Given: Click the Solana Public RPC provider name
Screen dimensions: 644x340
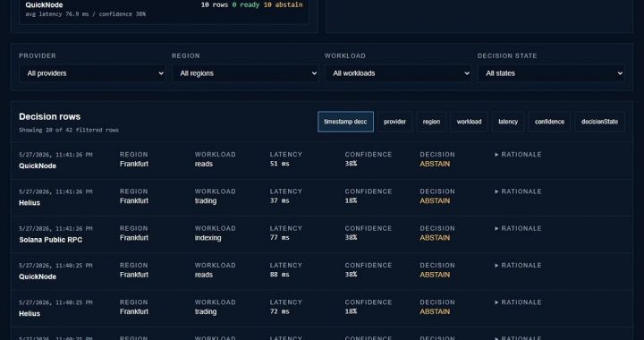Looking at the screenshot, I should [50, 240].
